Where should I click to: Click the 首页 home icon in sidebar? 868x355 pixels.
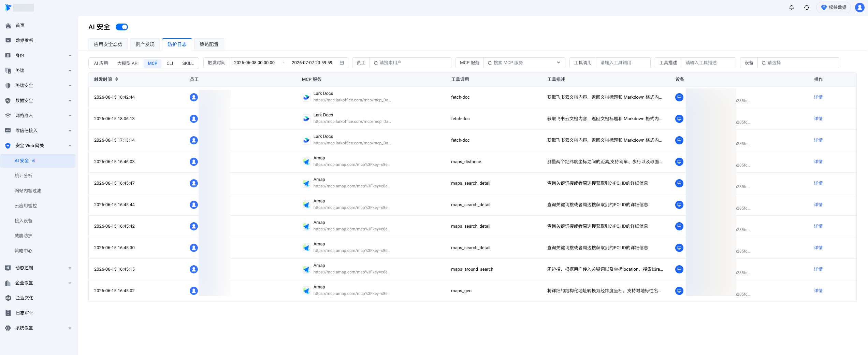(8, 26)
